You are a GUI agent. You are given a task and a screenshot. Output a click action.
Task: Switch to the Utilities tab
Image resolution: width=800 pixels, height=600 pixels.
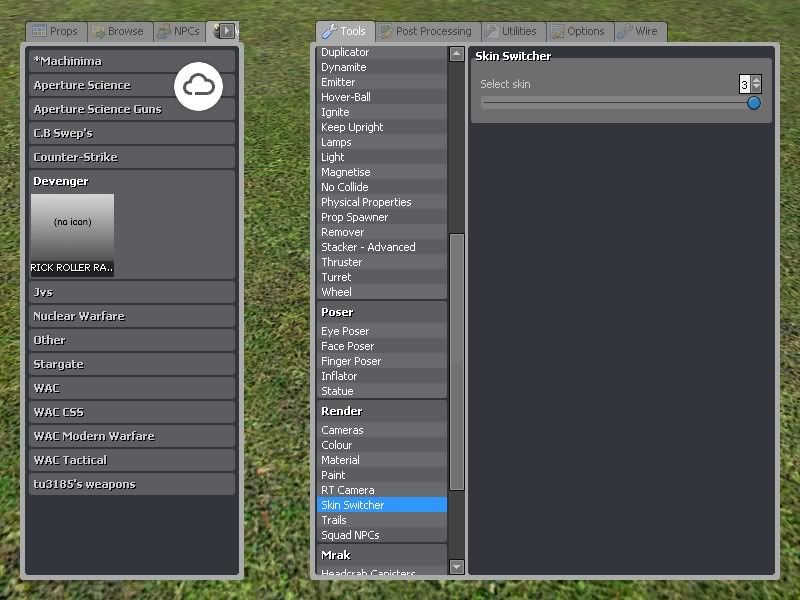tap(513, 32)
